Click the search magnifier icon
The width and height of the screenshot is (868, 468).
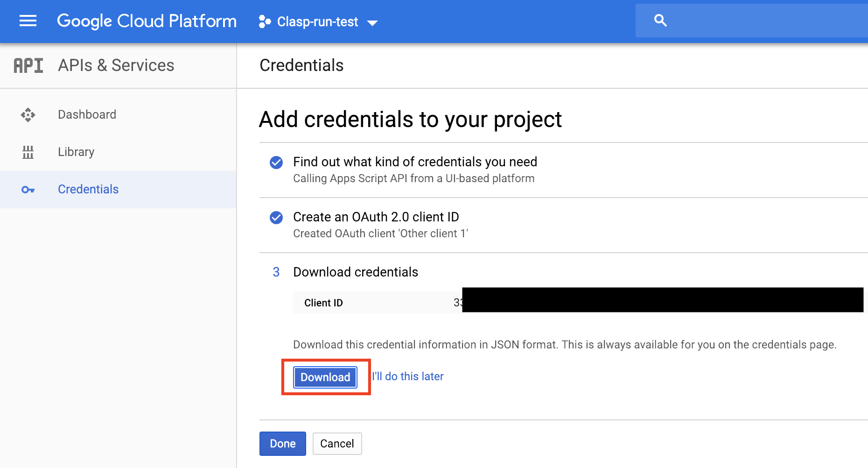pos(661,20)
